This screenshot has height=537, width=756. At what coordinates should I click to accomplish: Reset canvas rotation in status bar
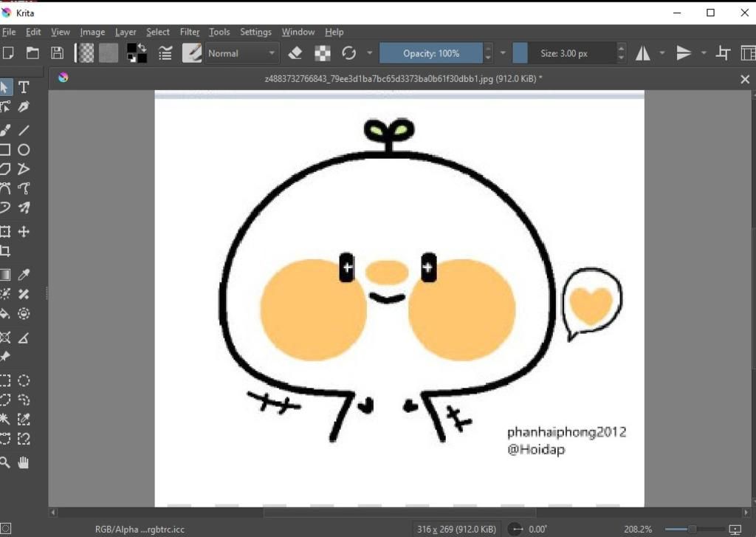pyautogui.click(x=516, y=530)
